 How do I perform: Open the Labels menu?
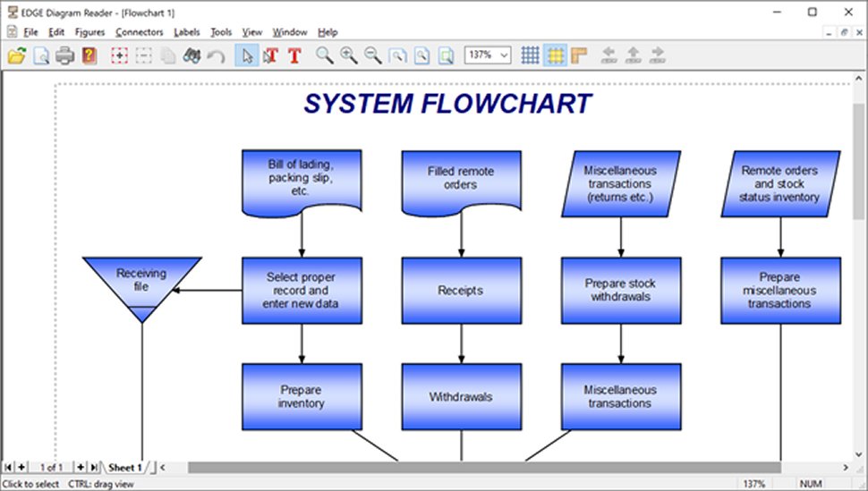[x=186, y=32]
